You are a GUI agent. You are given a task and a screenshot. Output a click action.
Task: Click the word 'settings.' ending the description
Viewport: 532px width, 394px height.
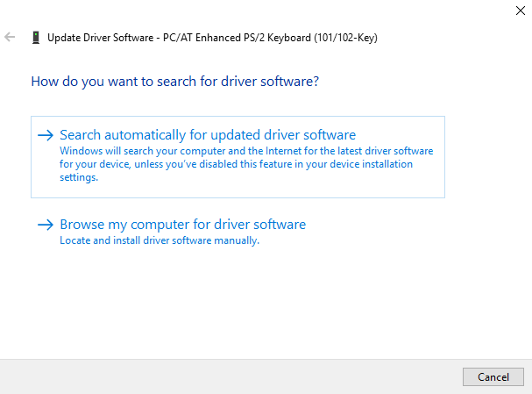click(79, 177)
